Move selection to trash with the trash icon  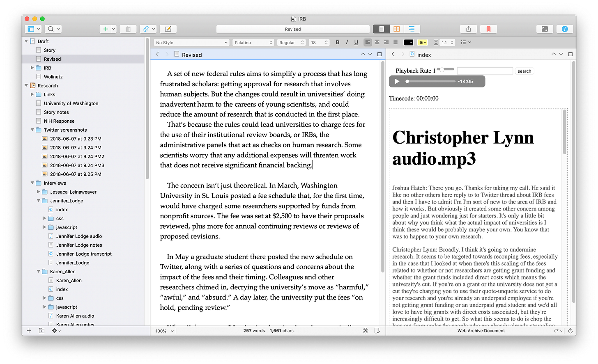(128, 29)
